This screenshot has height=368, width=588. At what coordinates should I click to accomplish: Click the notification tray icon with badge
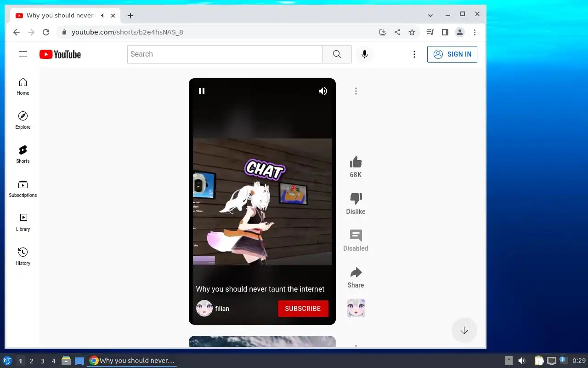click(564, 361)
